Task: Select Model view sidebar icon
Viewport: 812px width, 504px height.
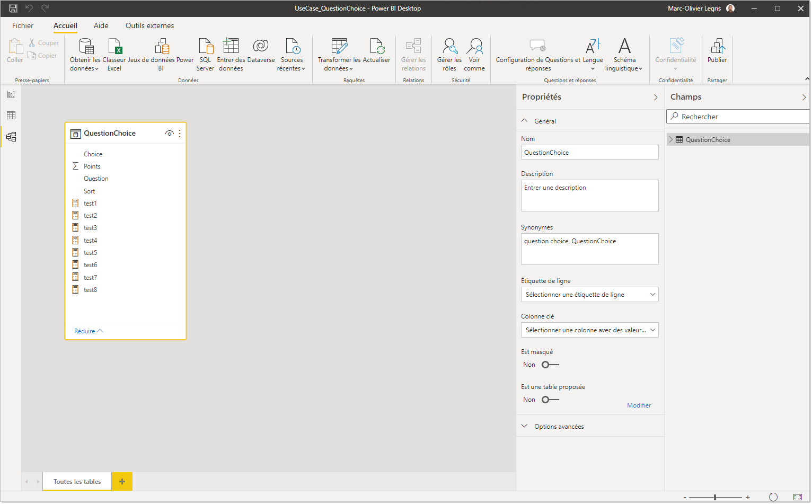Action: tap(11, 137)
